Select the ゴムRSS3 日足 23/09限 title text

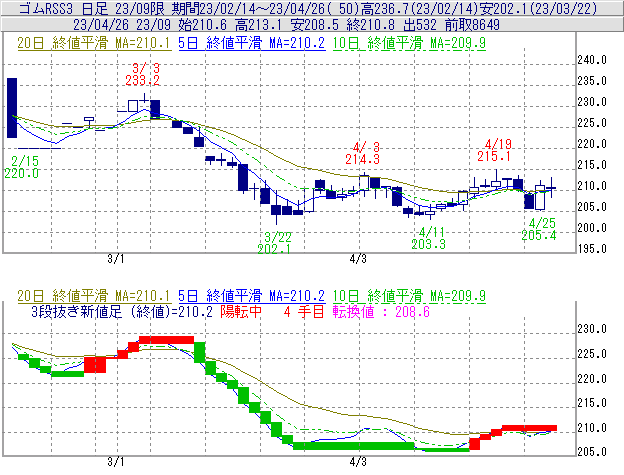pos(93,8)
